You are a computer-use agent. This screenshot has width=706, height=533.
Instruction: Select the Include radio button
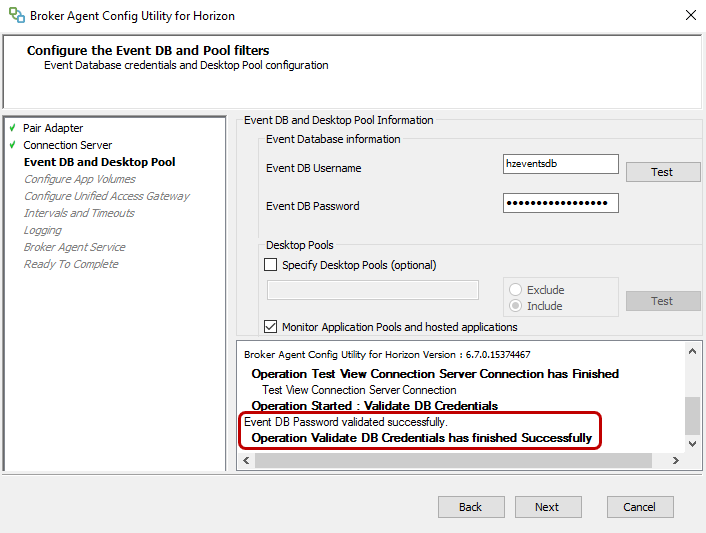pyautogui.click(x=516, y=306)
